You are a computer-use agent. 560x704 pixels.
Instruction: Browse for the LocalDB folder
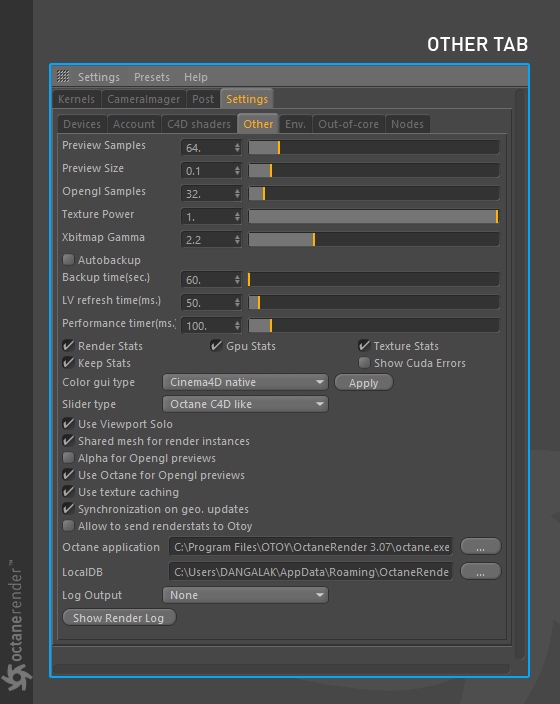[x=481, y=572]
